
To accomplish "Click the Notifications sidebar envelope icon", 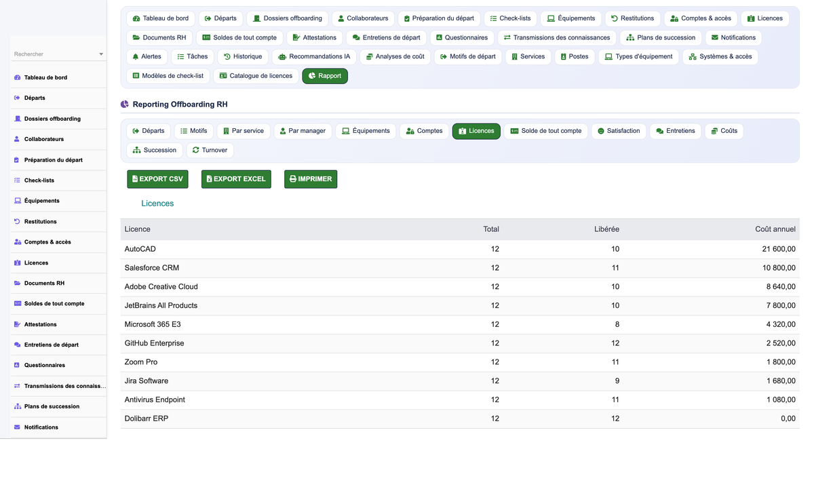I will [x=18, y=427].
